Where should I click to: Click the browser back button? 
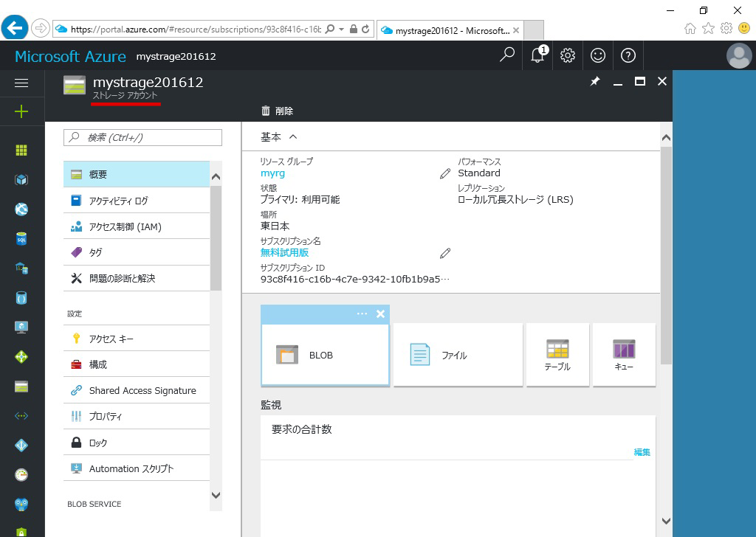15,28
